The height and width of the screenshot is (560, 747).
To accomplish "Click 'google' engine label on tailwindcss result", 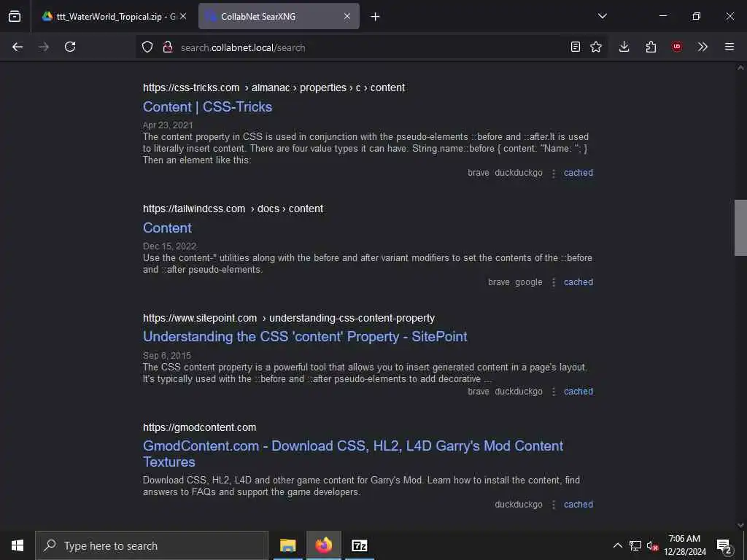I will (529, 282).
